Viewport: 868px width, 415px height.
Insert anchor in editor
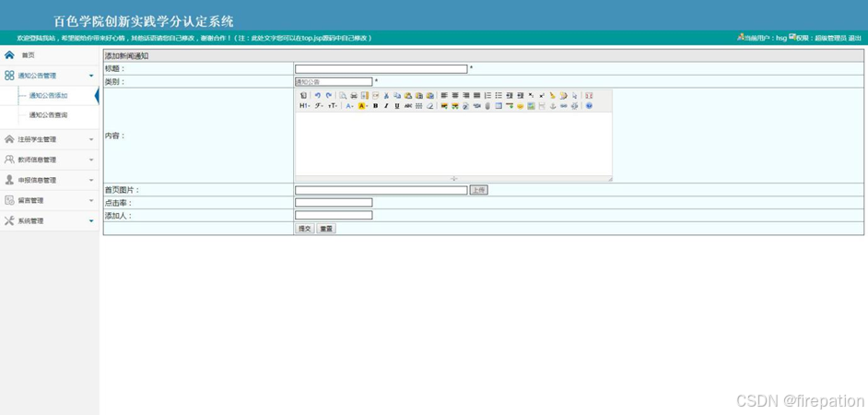pyautogui.click(x=553, y=105)
